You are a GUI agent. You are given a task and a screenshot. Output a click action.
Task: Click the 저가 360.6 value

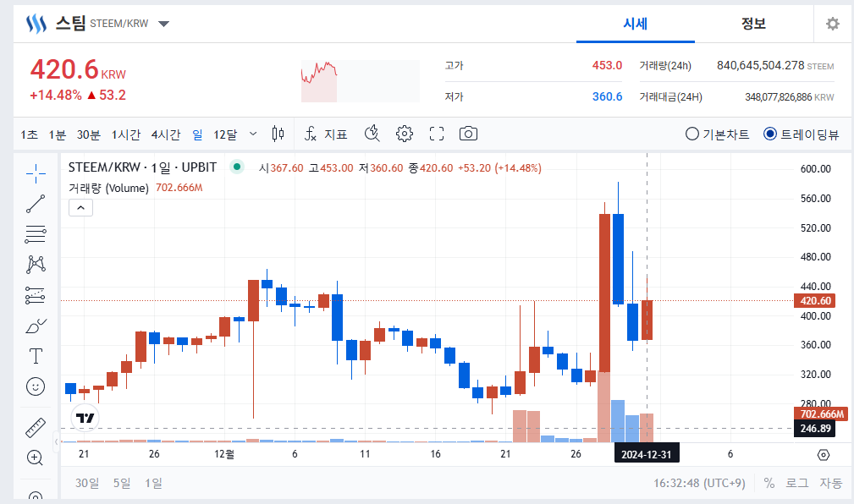[607, 96]
